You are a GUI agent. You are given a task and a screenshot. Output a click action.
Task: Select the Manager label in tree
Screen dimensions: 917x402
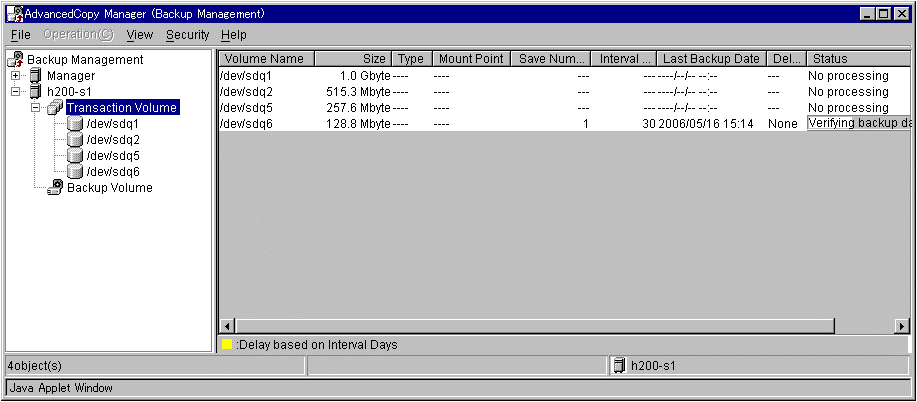point(71,75)
